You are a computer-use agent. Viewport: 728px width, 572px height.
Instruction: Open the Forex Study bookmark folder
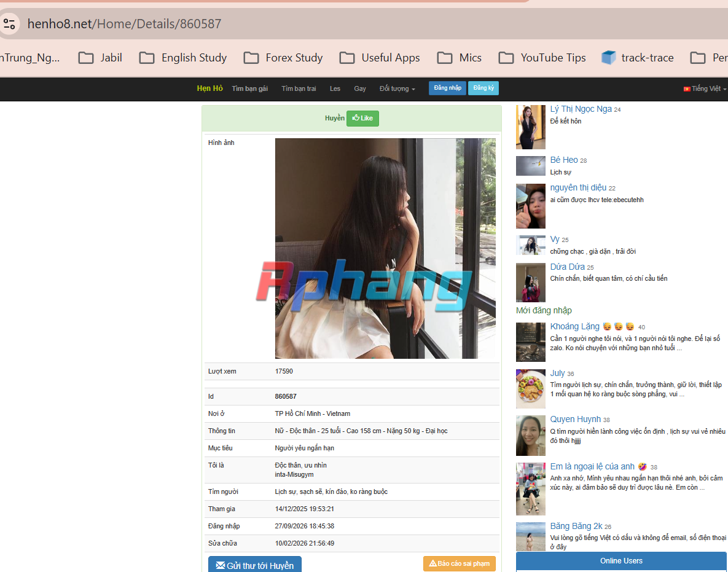(x=283, y=58)
